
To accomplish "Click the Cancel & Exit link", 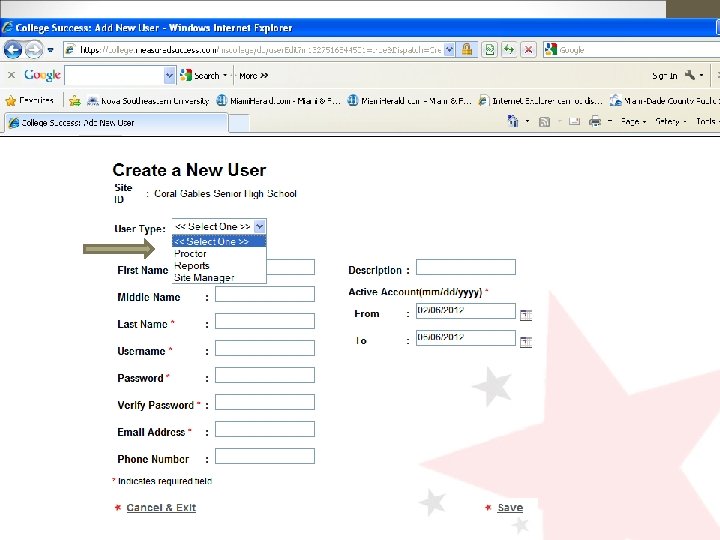I will (x=161, y=507).
